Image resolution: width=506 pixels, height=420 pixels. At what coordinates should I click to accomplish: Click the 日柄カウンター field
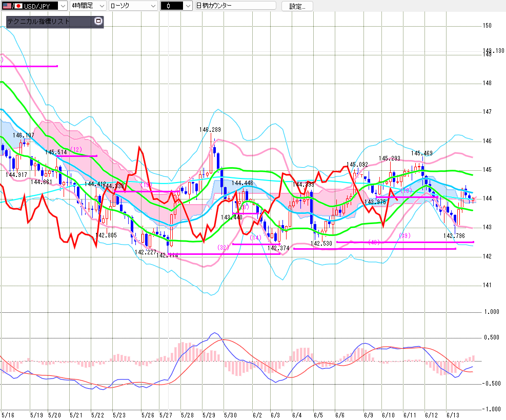point(236,6)
